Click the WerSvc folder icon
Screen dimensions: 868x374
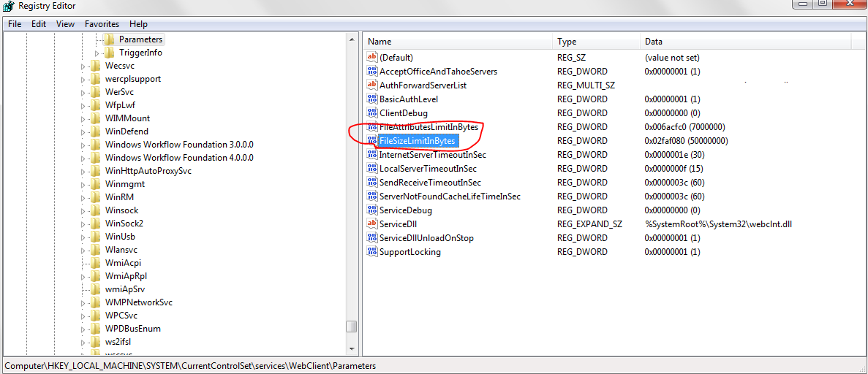coord(95,92)
